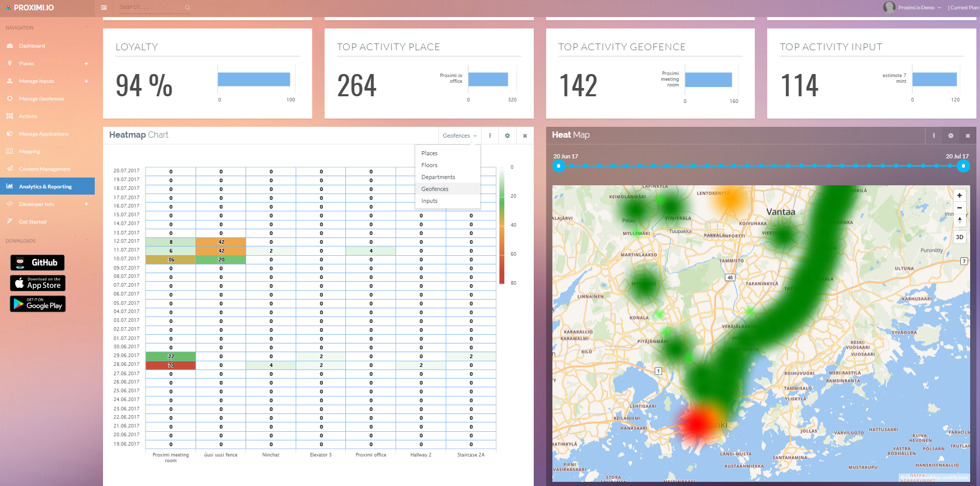Click into the Search field
Viewport: 980px width, 486px height.
click(150, 7)
